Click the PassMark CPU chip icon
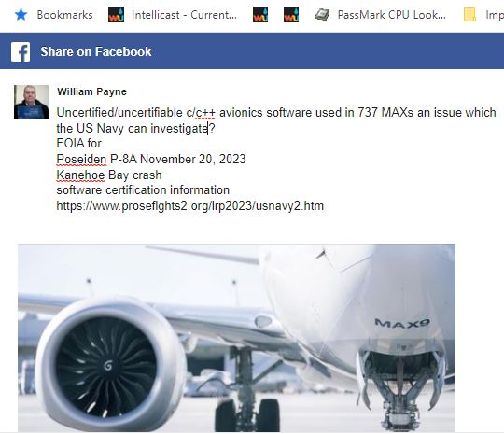 click(322, 15)
